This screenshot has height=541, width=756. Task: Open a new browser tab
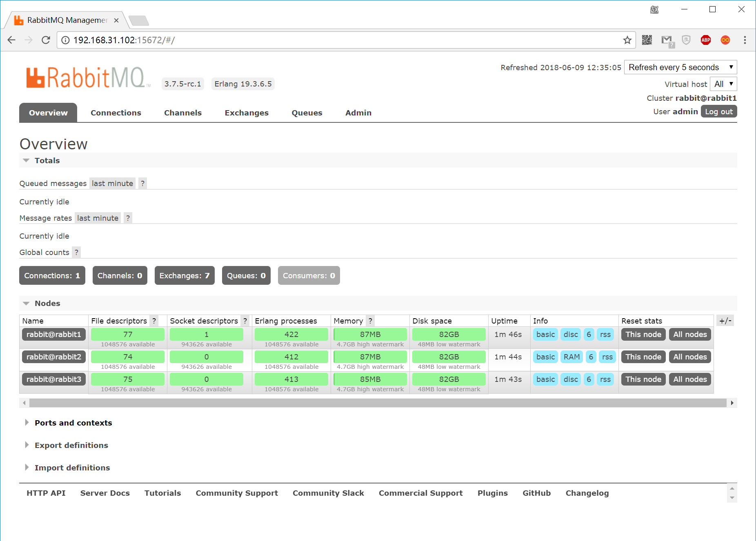(x=139, y=20)
